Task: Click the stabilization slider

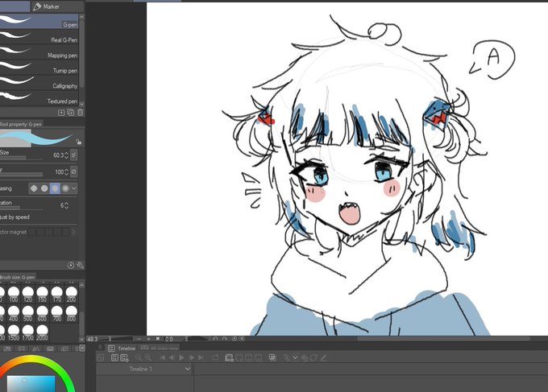Action: pos(21,208)
